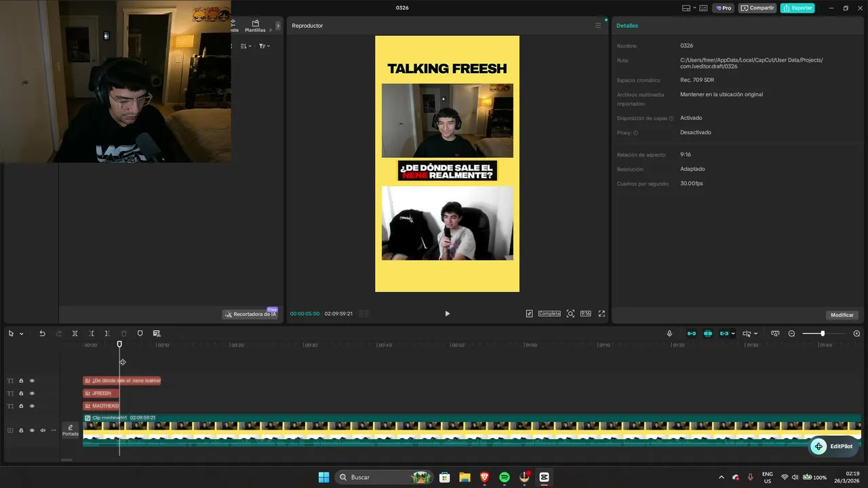Lock the main video track
This screenshot has height=488, width=868.
21,430
